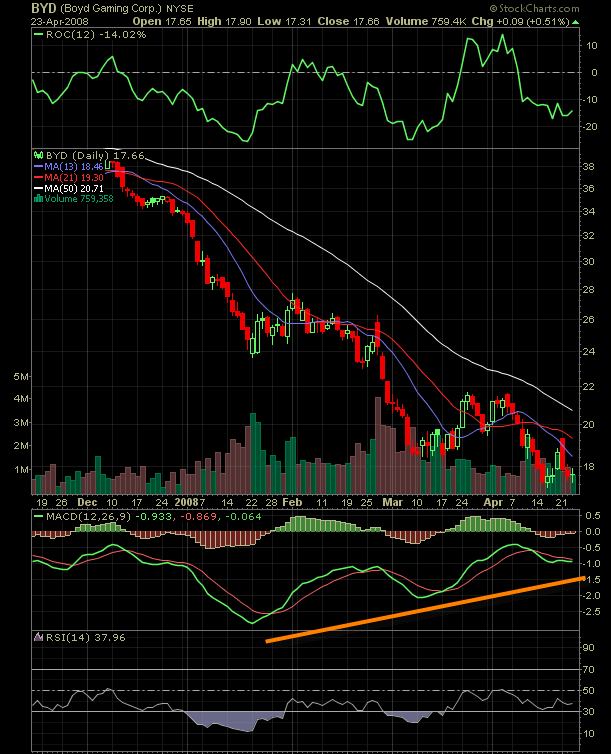Click the -10 label on ROC axis

tap(589, 100)
